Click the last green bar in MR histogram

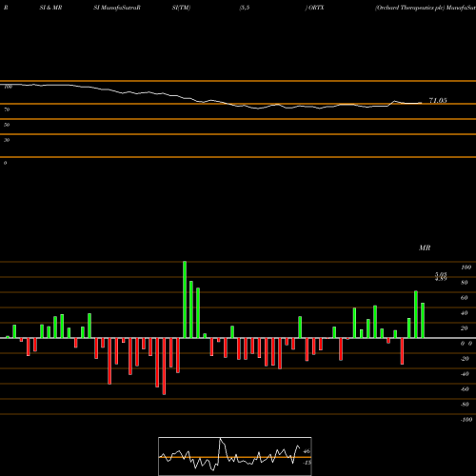click(x=423, y=321)
